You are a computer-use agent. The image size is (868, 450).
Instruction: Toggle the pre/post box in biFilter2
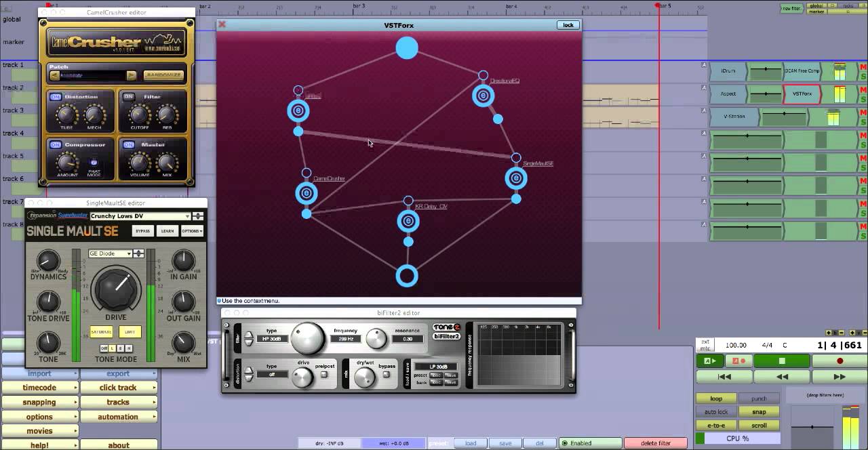click(x=324, y=375)
